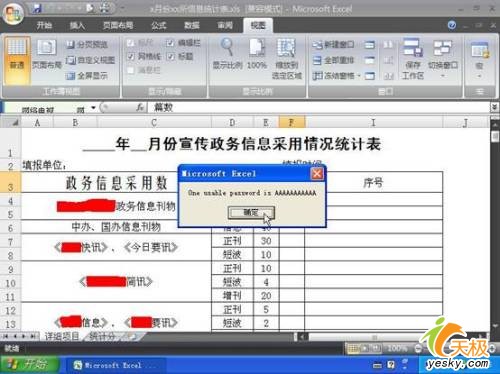This screenshot has width=500, height=374.
Task: Expand the formula bar with the right arrow
Action: click(495, 107)
